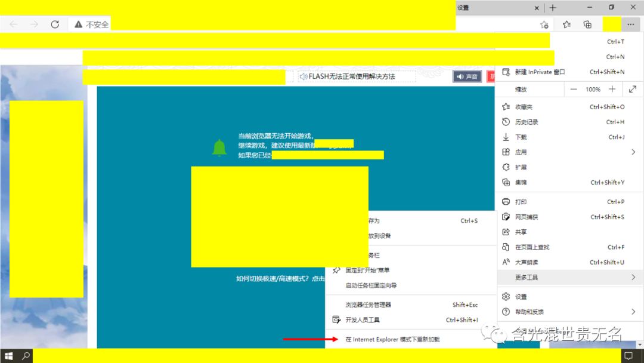Select 在 Internet Explorer 模式下重新加载
This screenshot has width=644, height=363.
(x=392, y=339)
